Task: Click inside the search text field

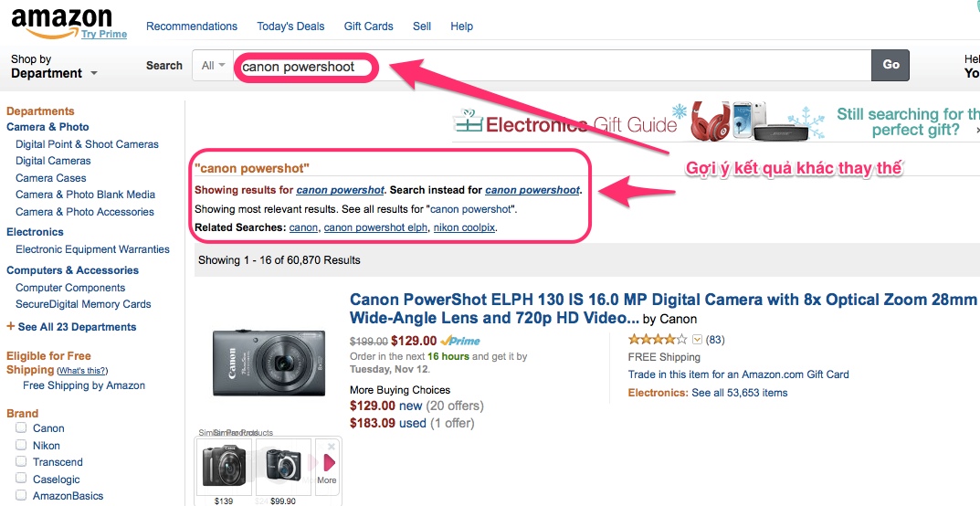Action: [548, 66]
